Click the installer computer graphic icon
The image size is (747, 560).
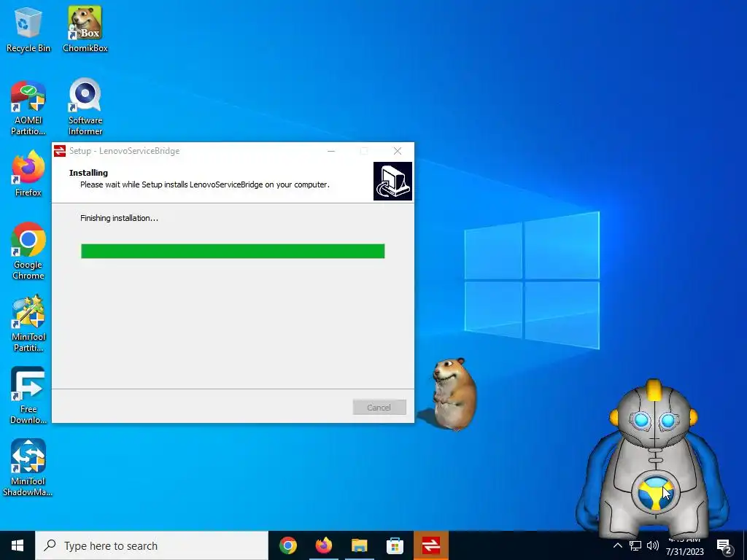tap(392, 181)
